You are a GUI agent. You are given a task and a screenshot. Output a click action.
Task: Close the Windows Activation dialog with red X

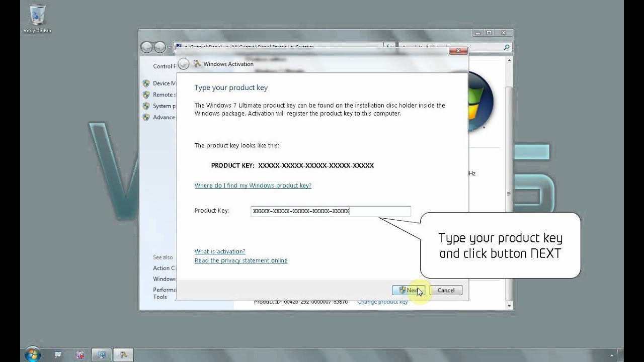pyautogui.click(x=458, y=51)
